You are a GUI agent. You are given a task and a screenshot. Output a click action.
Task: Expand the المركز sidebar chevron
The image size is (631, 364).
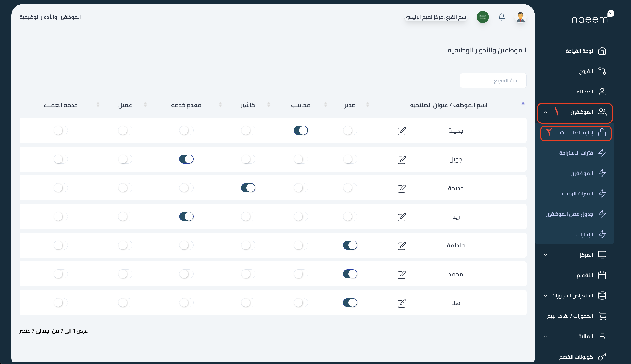point(546,255)
